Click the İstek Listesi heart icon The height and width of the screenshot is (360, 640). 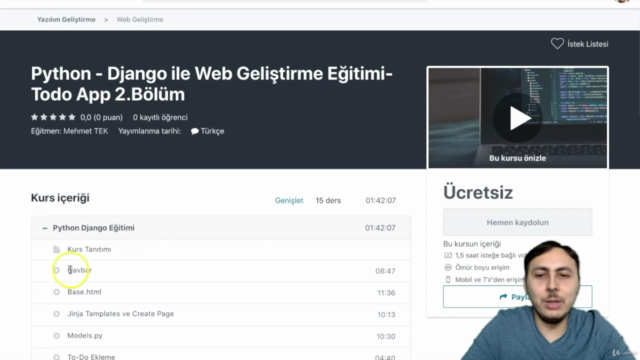point(557,44)
